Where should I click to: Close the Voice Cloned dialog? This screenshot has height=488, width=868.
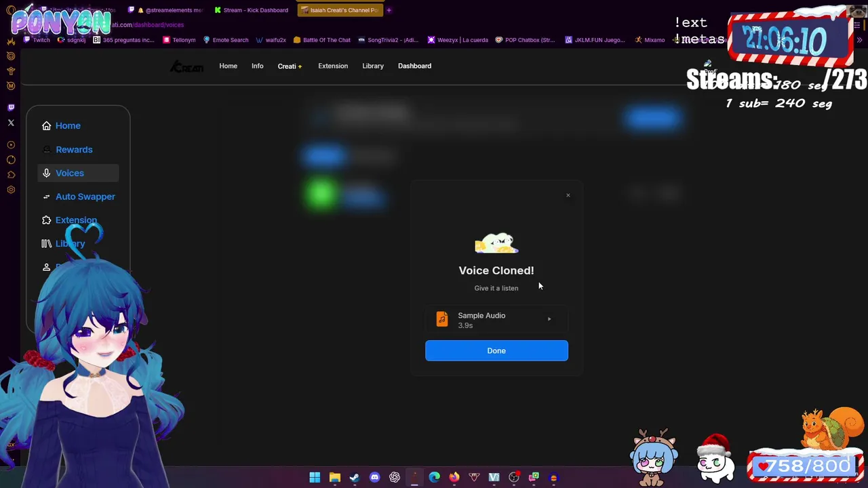point(568,195)
